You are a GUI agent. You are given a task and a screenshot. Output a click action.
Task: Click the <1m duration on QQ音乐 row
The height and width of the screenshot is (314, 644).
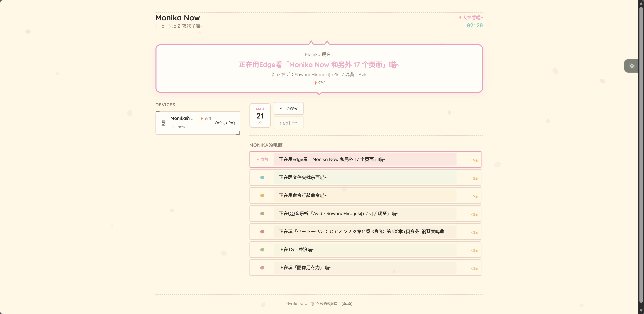pos(474,214)
